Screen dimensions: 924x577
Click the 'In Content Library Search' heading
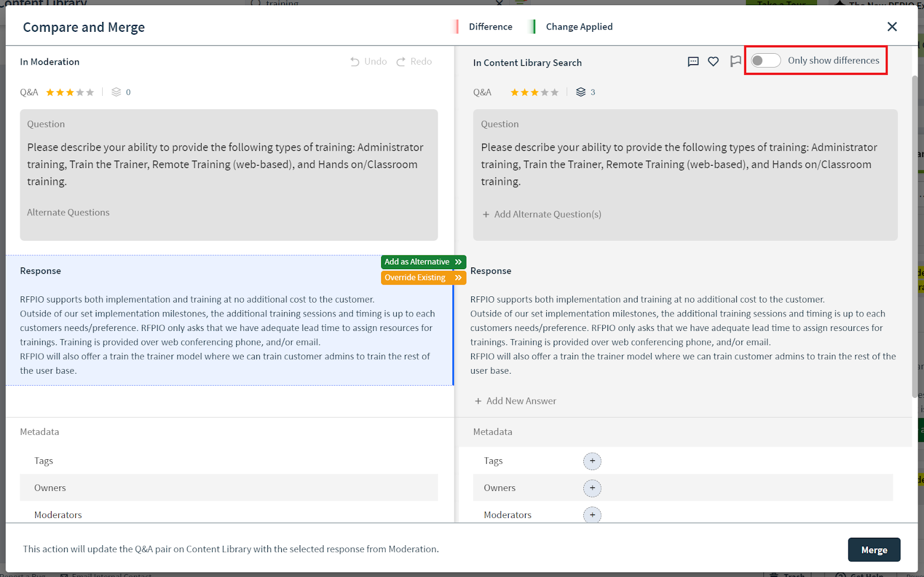click(x=527, y=63)
